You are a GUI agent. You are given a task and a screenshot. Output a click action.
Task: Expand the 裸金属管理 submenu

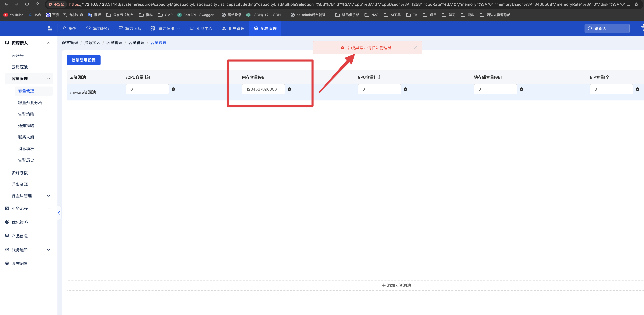[49, 196]
